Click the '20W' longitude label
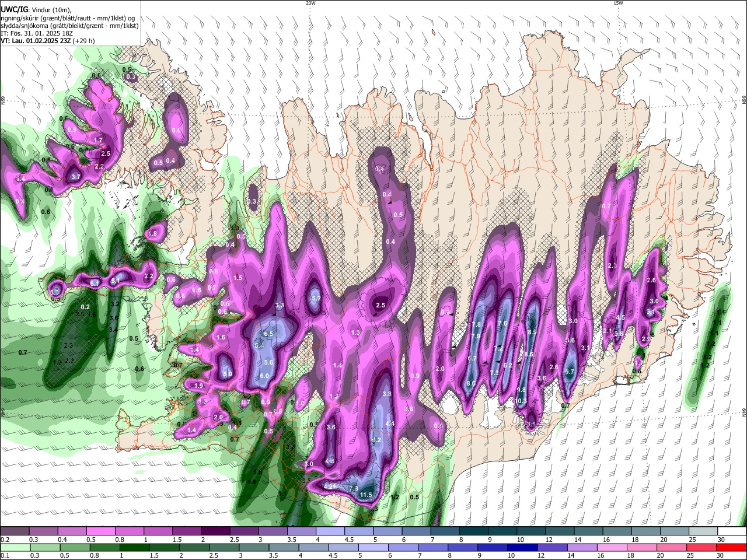The image size is (747, 560). [310, 3]
